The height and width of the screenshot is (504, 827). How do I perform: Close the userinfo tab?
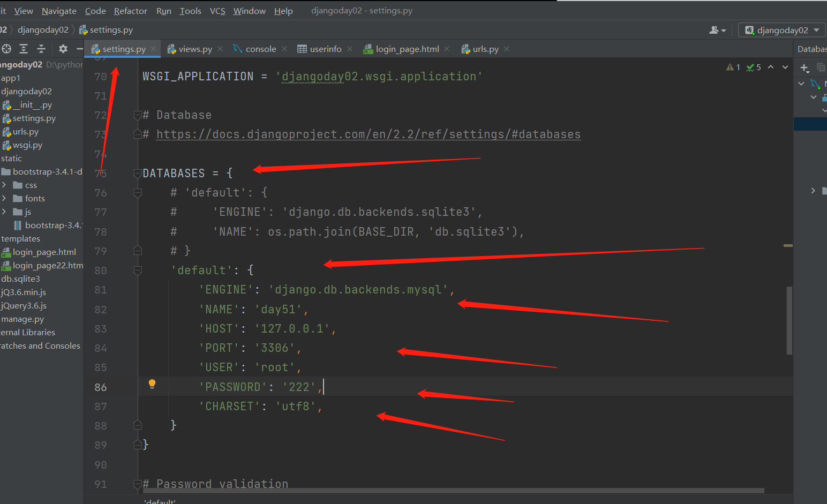point(350,49)
